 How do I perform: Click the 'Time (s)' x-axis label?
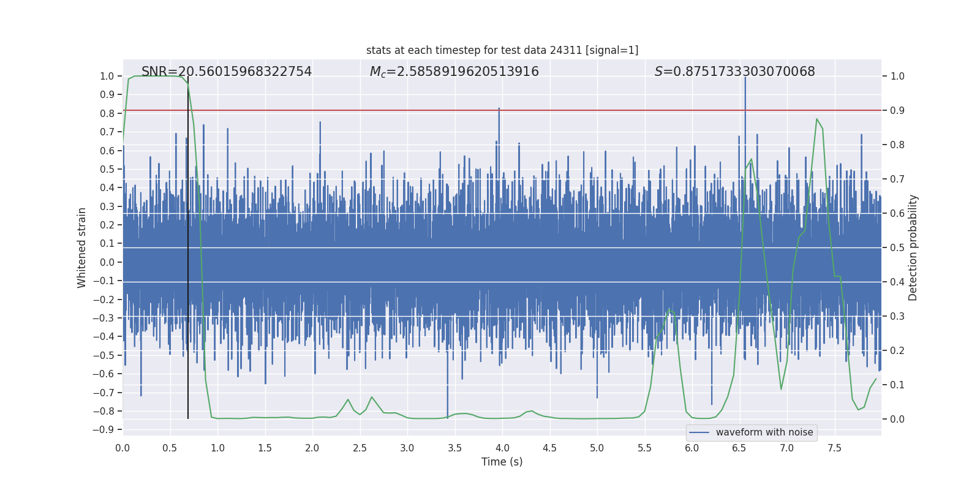502,462
